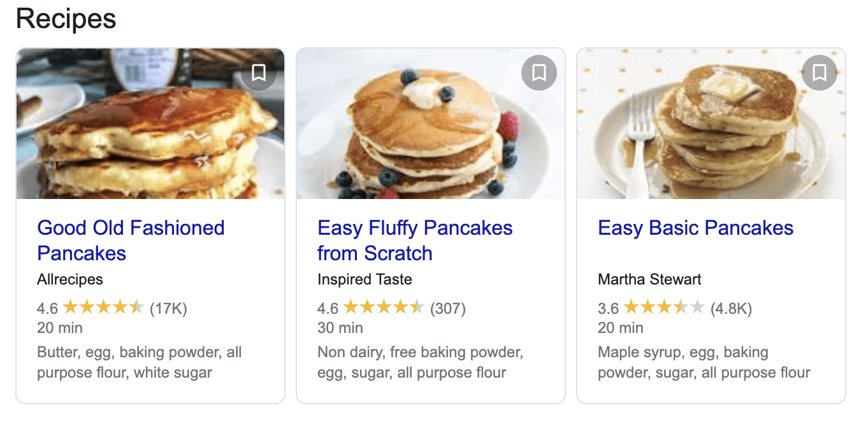The image size is (868, 421).
Task: Open the Good Old Fashioned Pancakes recipe link
Action: tap(131, 240)
